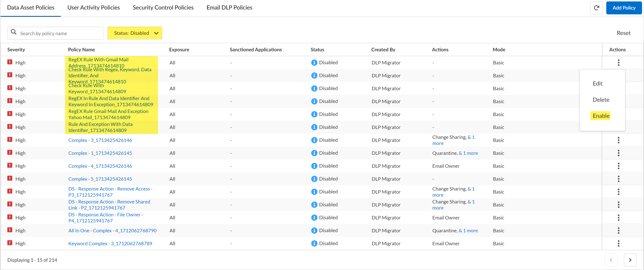Click the Search by policy name field

tap(60, 33)
